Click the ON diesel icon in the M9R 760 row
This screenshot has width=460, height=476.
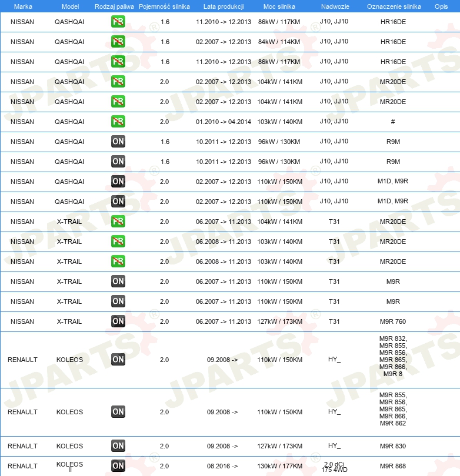(x=118, y=321)
